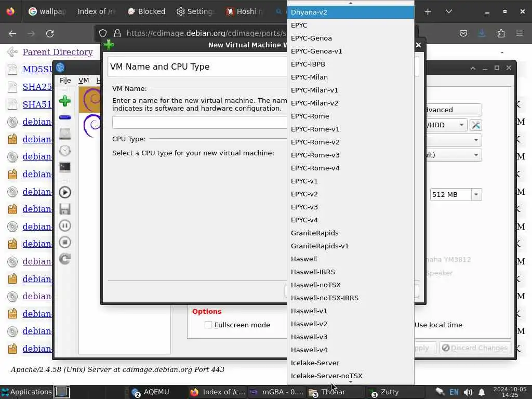The image size is (532, 399).
Task: Choose GraniteRapids from the CPU list
Action: [351, 233]
